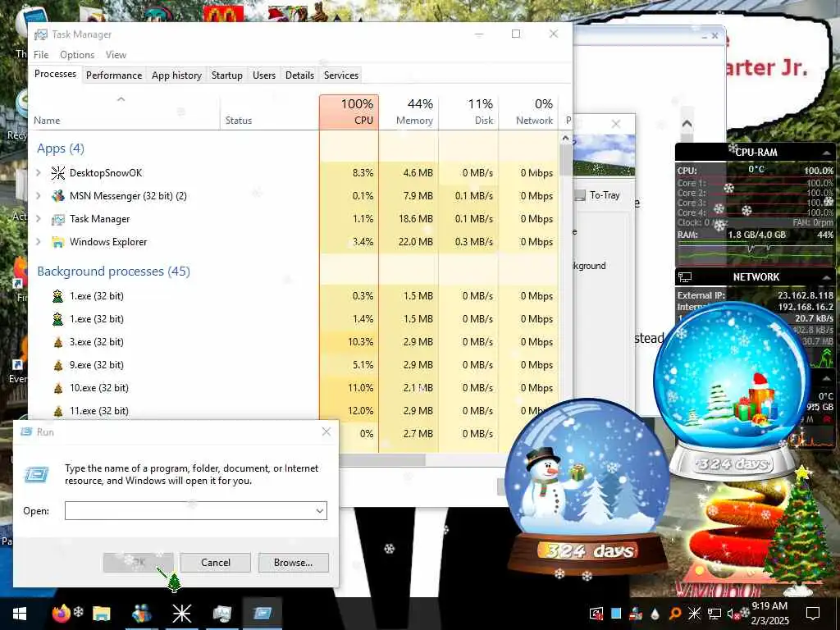Expand the Windows Explorer process group
This screenshot has height=630, width=840.
click(x=39, y=242)
